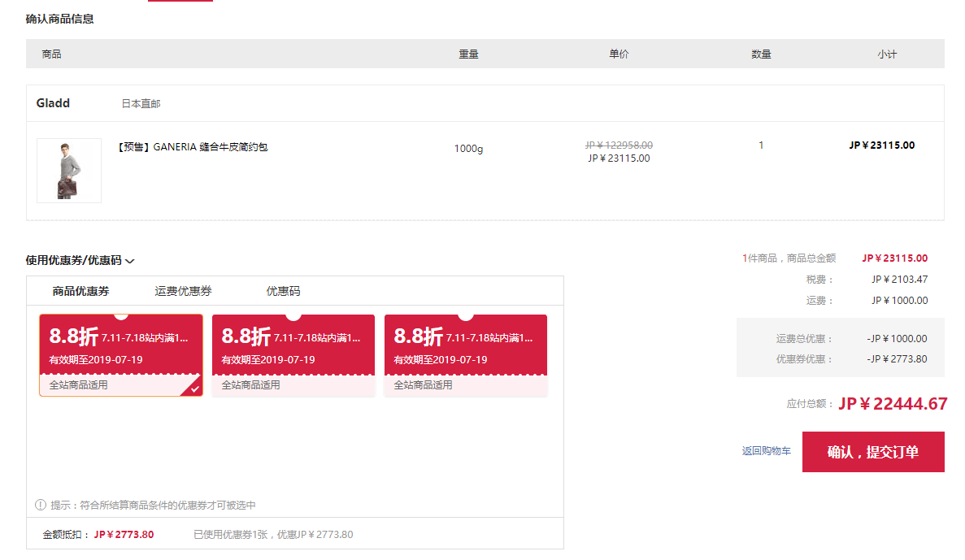
Task: Click the red 商品总金额 JP¥23115.00 value
Action: (895, 258)
